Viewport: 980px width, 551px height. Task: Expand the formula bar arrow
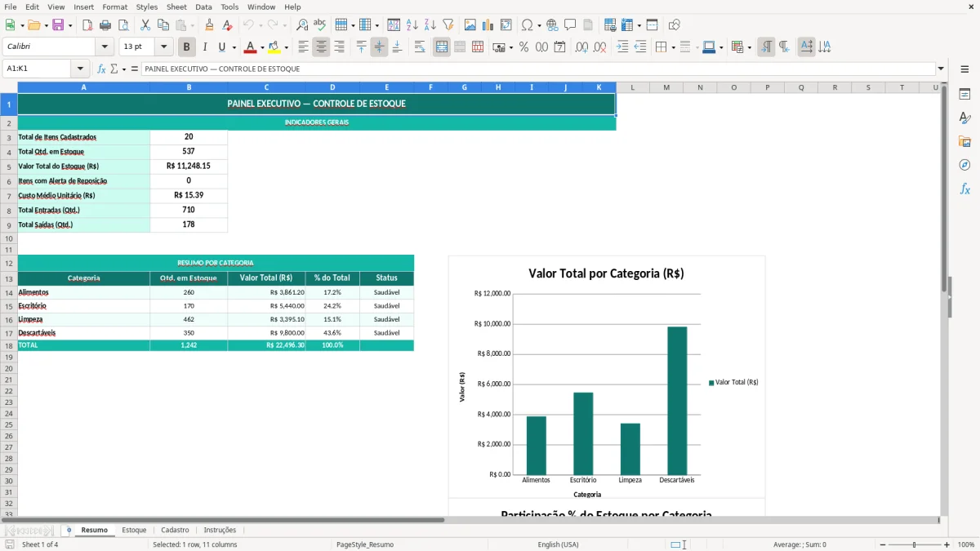point(941,69)
